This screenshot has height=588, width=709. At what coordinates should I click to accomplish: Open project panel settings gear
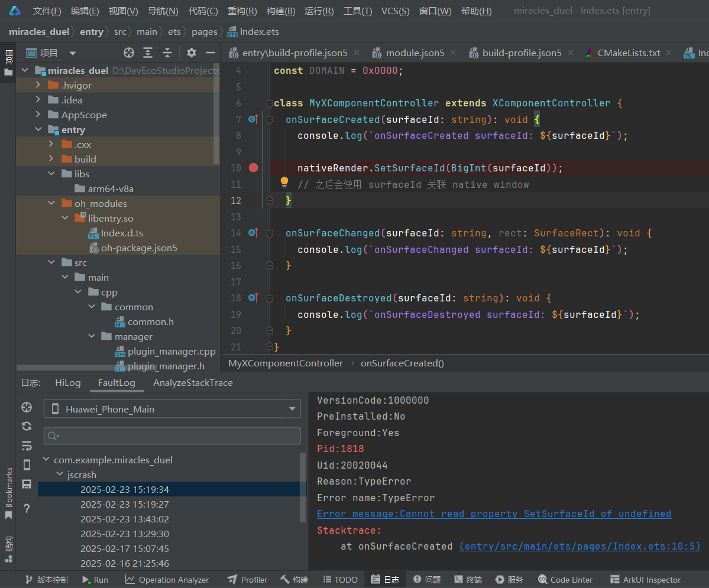tap(191, 53)
